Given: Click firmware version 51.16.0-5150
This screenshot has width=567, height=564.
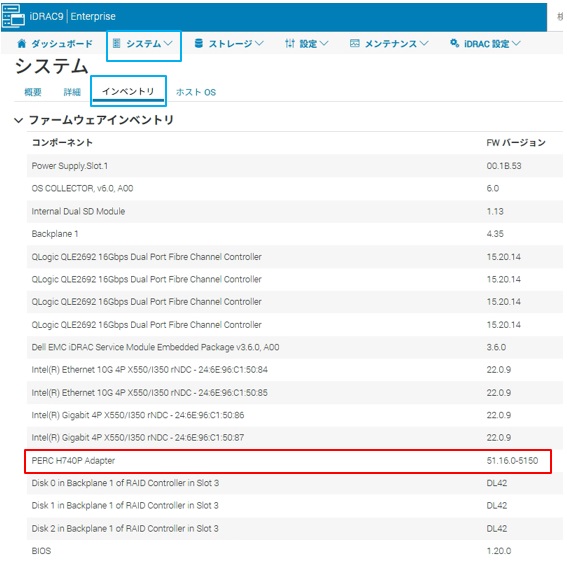Looking at the screenshot, I should click(512, 461).
